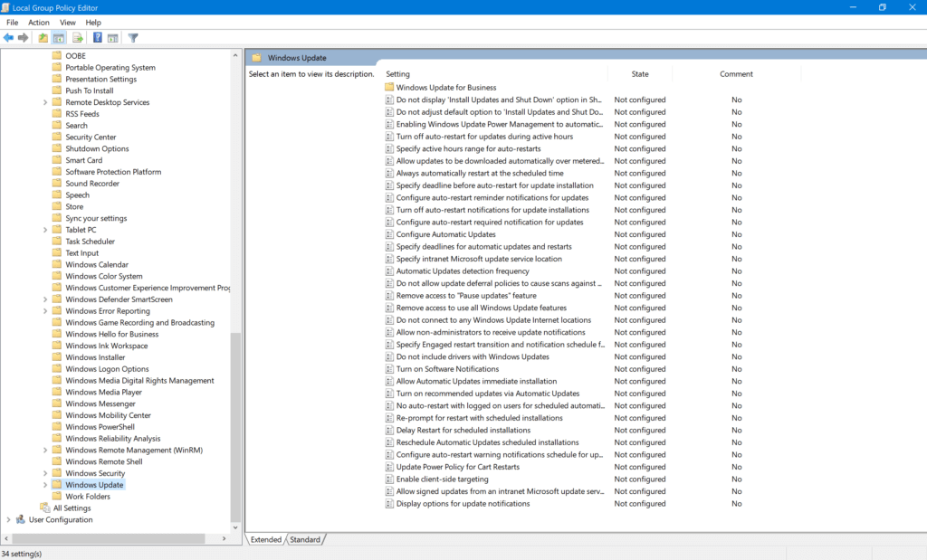
Task: Click tree scrollbar up arrow
Action: coord(235,55)
